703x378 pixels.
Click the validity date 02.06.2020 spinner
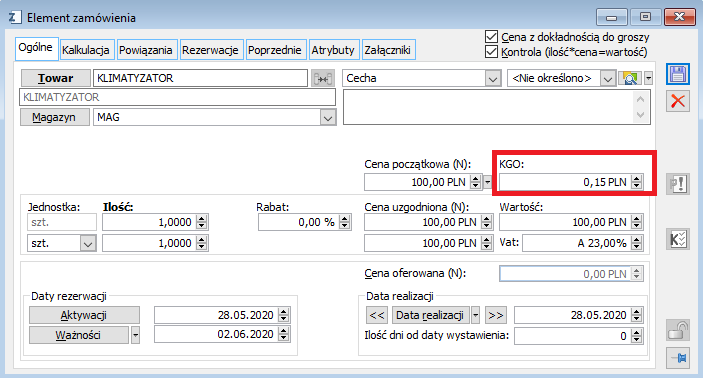click(x=283, y=335)
